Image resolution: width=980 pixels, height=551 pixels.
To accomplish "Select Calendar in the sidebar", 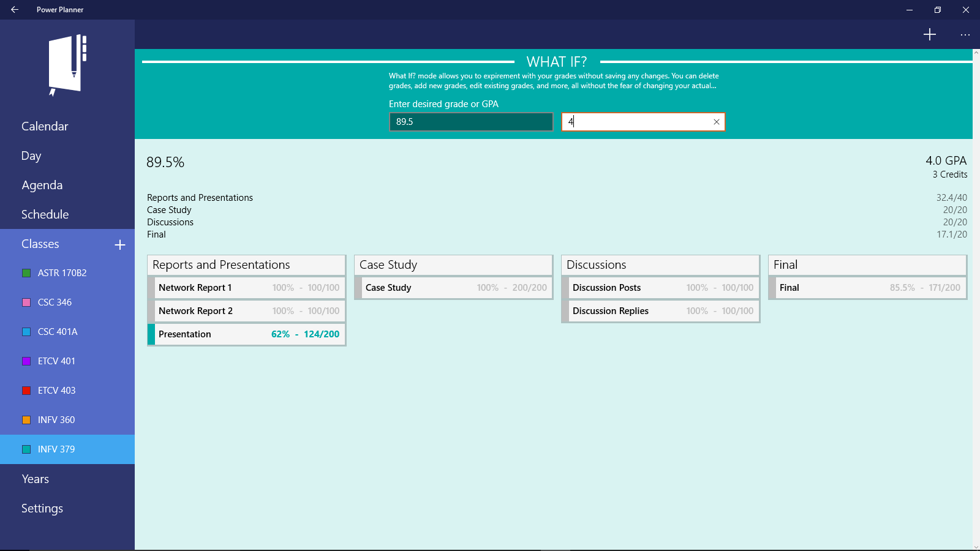I will tap(44, 126).
